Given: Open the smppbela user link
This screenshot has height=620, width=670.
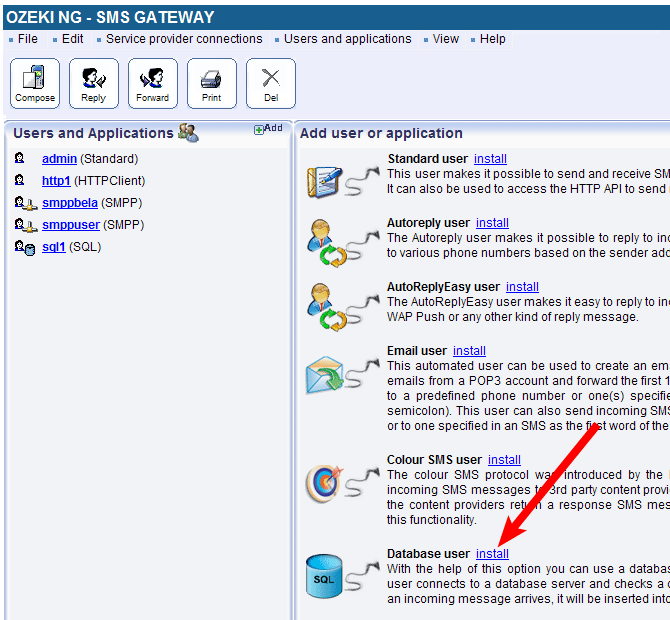Looking at the screenshot, I should 70,203.
